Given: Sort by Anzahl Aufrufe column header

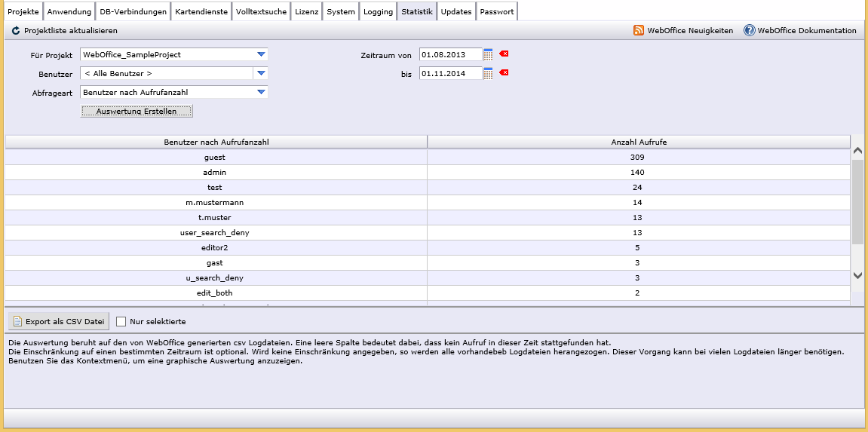Looking at the screenshot, I should click(638, 142).
